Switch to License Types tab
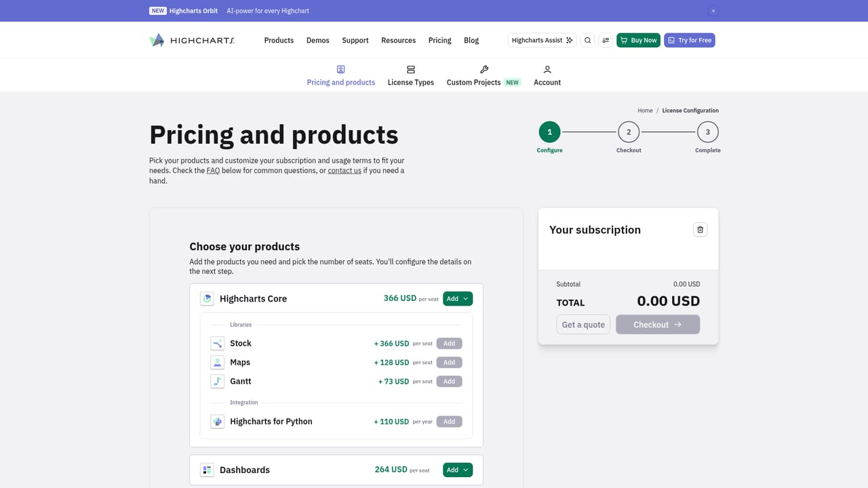Viewport: 868px width, 488px height. 410,75
